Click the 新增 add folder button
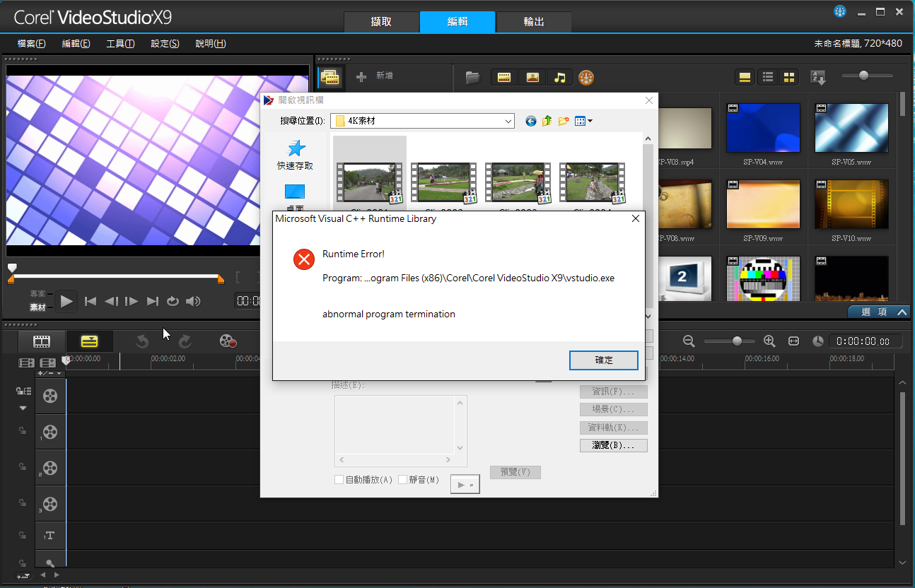 click(375, 76)
